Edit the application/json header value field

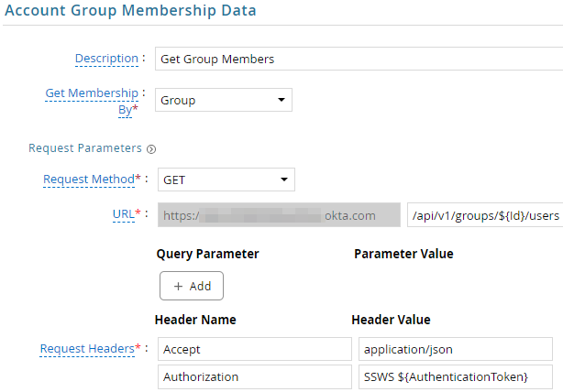coord(456,349)
